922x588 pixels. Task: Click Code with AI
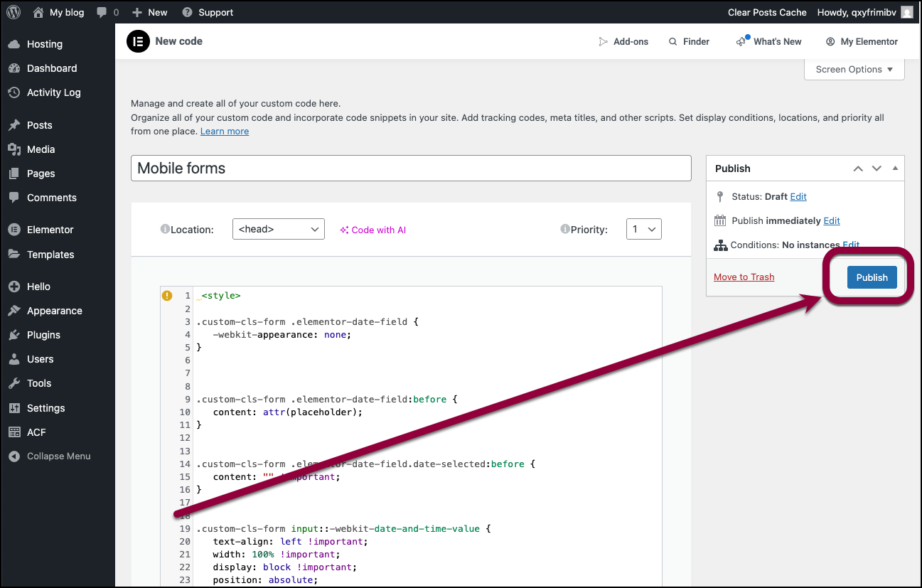pyautogui.click(x=372, y=230)
